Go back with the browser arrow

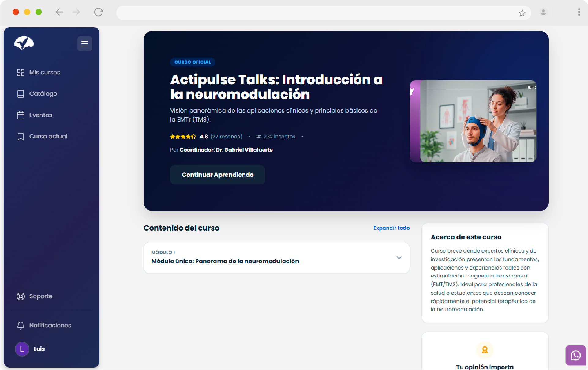59,12
